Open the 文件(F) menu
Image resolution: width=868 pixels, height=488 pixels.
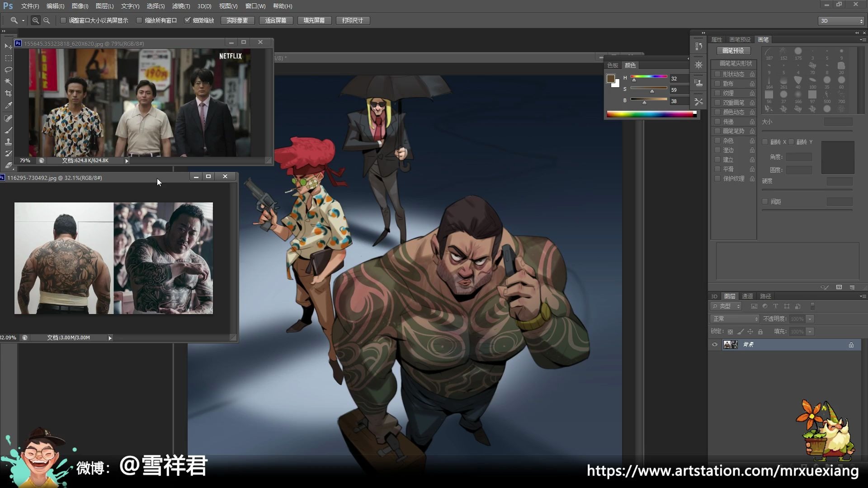point(30,6)
